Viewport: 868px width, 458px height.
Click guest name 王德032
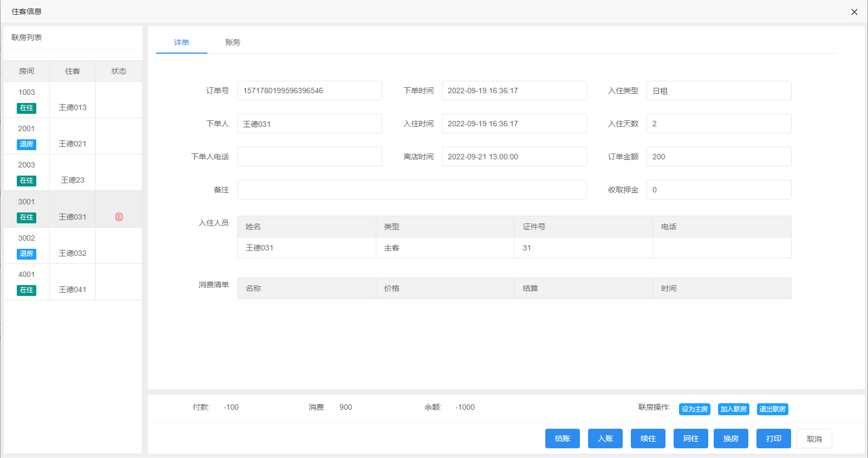[73, 253]
